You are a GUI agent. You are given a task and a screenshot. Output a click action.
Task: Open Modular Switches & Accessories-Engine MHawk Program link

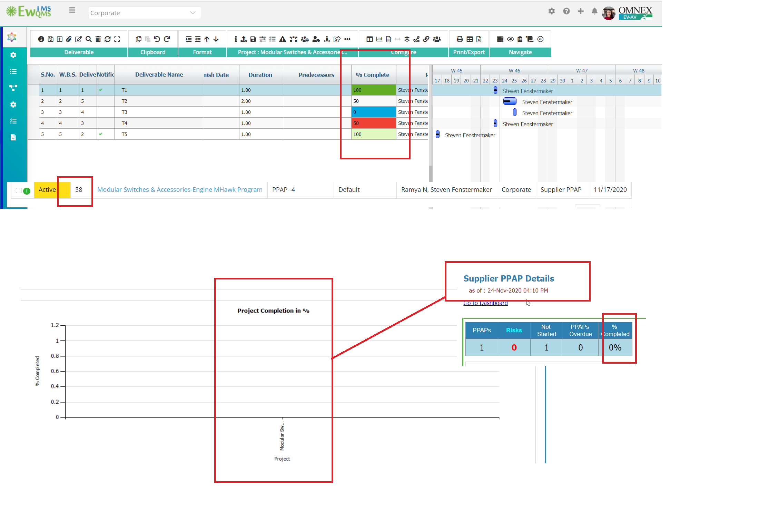click(x=180, y=190)
